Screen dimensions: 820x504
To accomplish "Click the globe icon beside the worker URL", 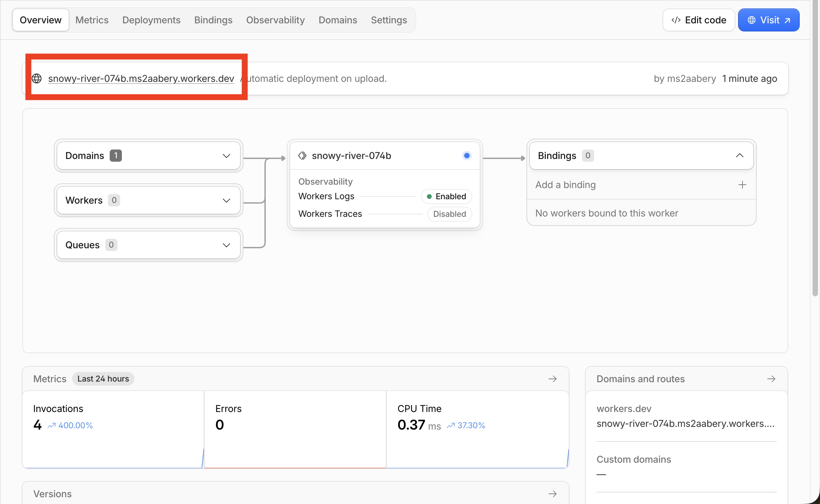I will [x=37, y=78].
